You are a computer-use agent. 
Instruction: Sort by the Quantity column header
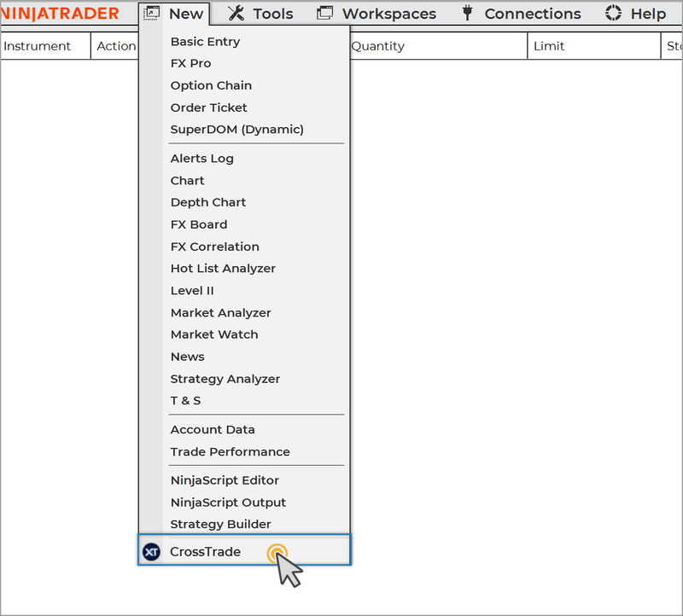377,46
